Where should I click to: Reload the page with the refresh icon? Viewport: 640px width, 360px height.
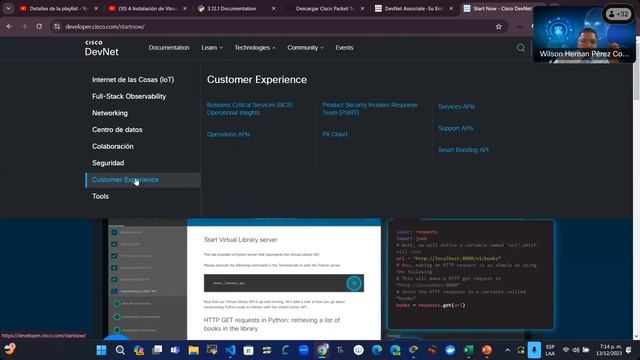39,27
